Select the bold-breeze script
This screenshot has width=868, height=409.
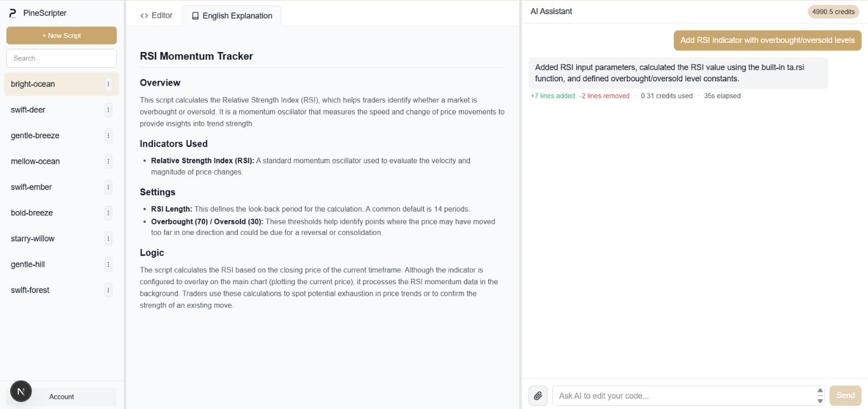32,213
